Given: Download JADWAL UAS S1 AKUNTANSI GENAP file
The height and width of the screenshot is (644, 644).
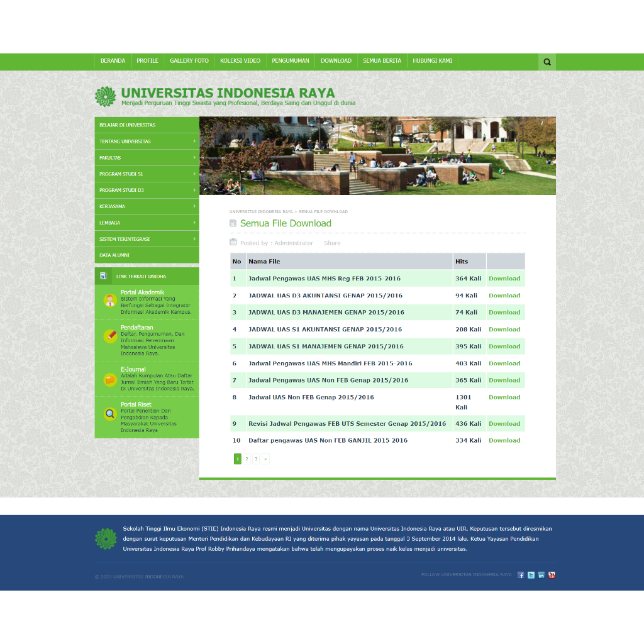Looking at the screenshot, I should (504, 330).
